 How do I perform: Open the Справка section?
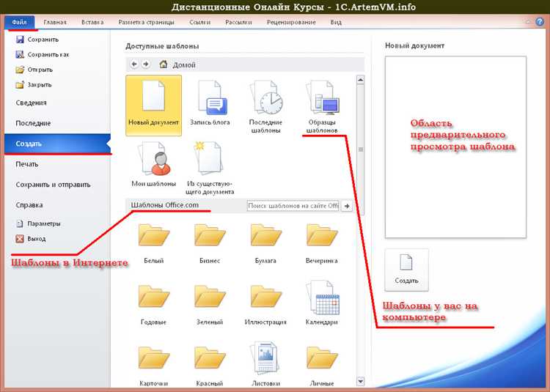pos(57,205)
